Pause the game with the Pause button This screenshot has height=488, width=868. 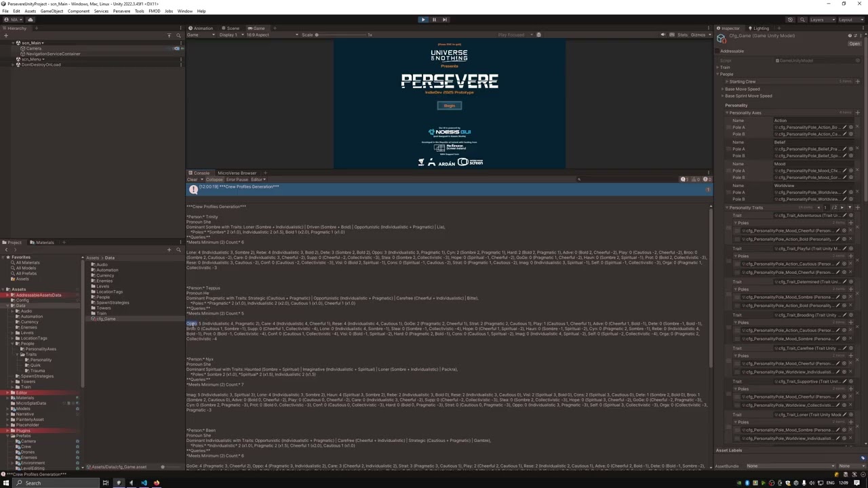click(434, 20)
